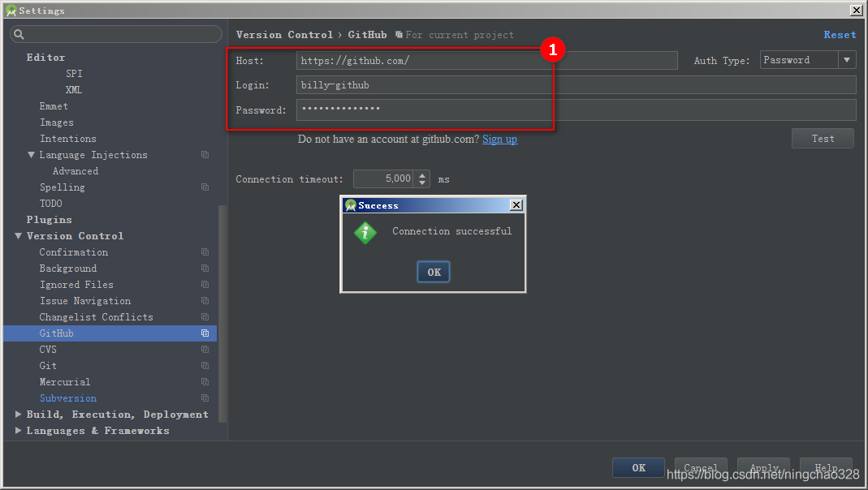Select Background under Version Control

pyautogui.click(x=68, y=269)
